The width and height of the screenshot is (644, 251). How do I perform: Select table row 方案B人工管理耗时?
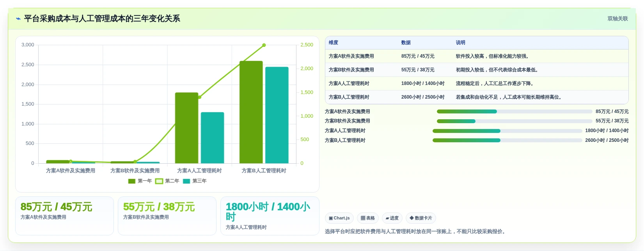(x=477, y=97)
